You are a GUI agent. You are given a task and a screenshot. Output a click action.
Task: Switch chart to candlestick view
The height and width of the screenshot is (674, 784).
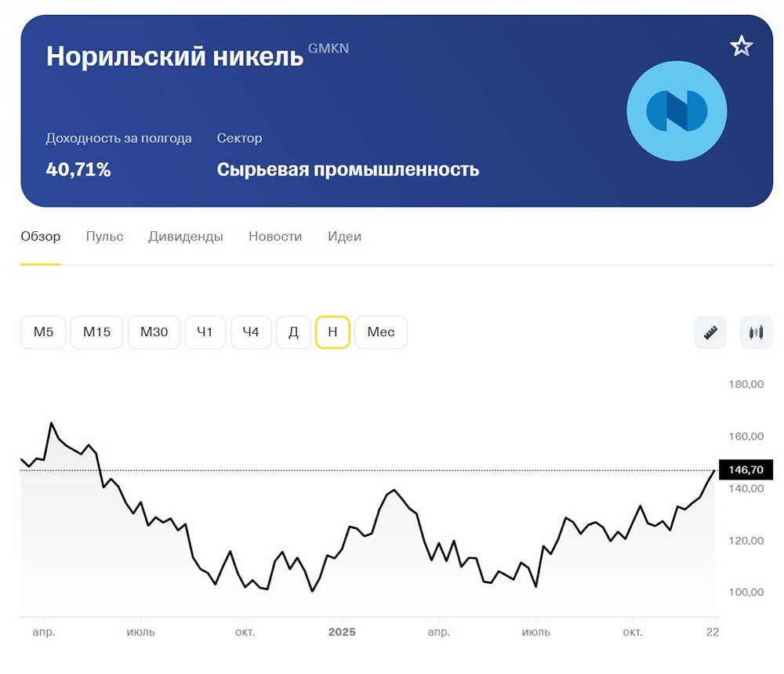tap(755, 332)
